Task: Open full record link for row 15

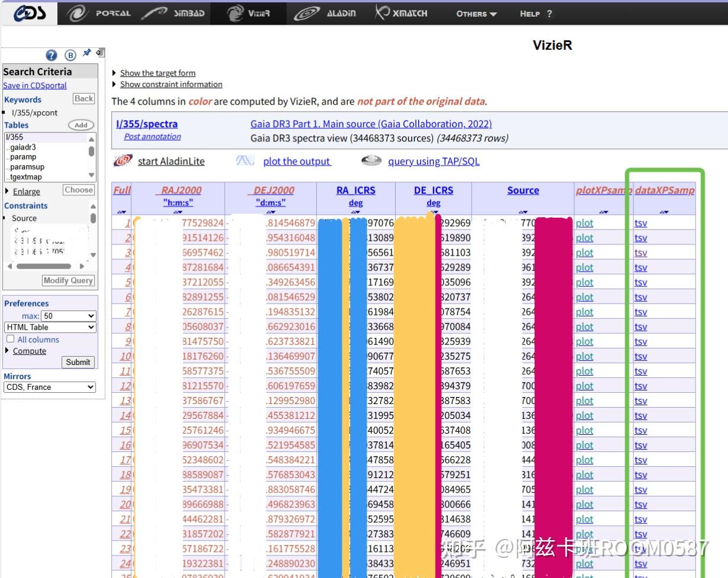Action: point(125,430)
